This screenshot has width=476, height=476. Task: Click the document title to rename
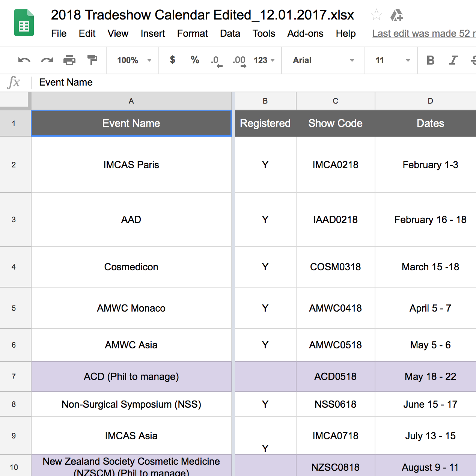[202, 15]
